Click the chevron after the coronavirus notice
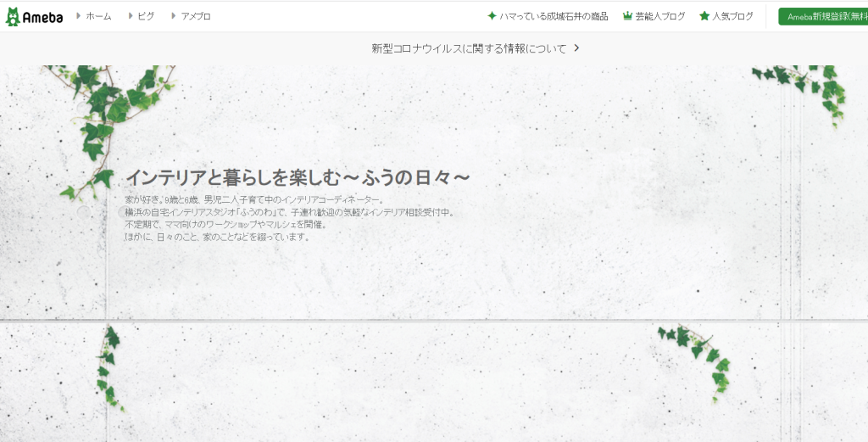868x442 pixels. pos(577,48)
